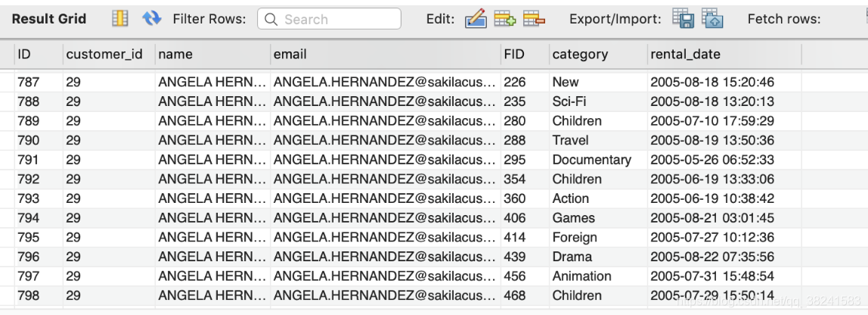868x315 pixels.
Task: Click the edit current row pencil icon
Action: coord(476,19)
